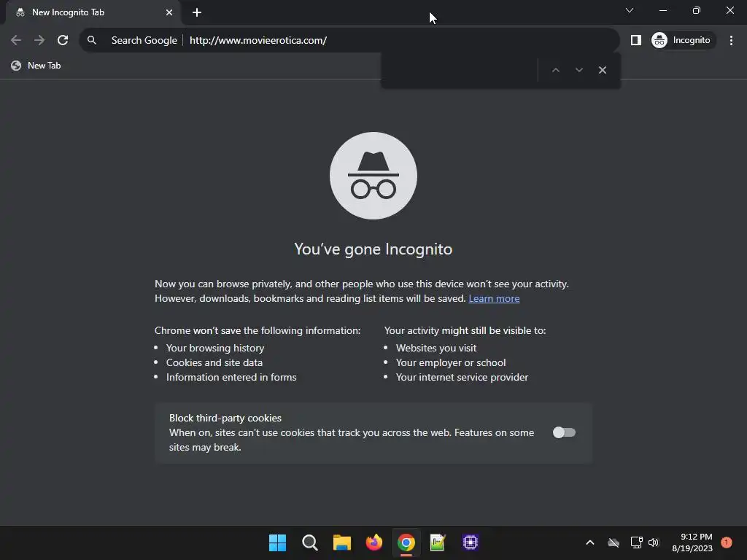
Task: Click 'Your internet service provider' text
Action: point(462,377)
